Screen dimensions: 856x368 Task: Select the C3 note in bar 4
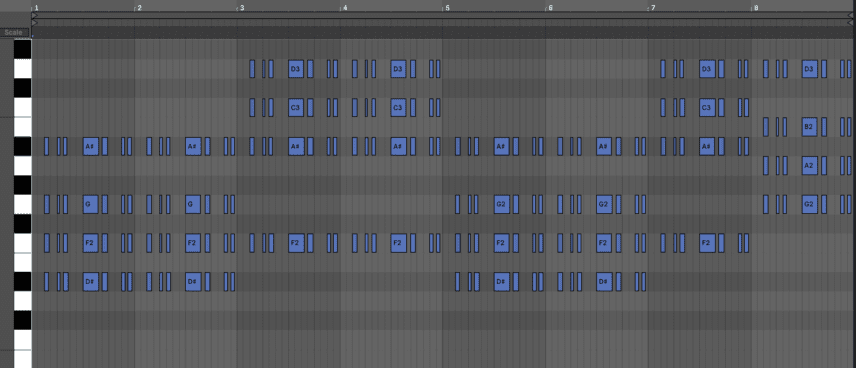click(x=399, y=108)
